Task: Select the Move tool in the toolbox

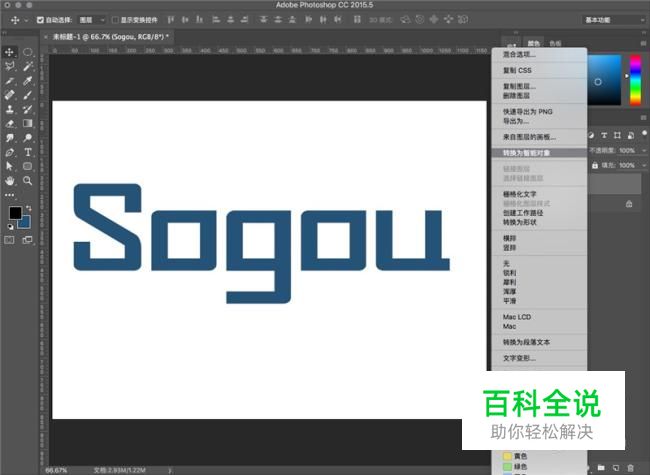Action: pos(9,52)
